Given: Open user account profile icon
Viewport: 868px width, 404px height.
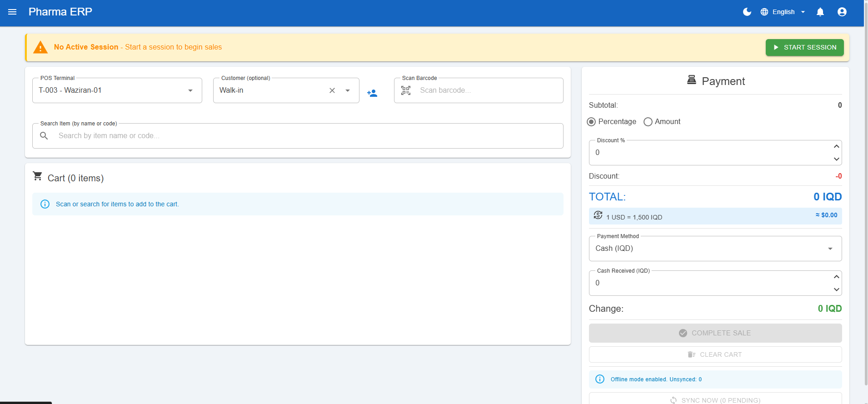Looking at the screenshot, I should (842, 12).
